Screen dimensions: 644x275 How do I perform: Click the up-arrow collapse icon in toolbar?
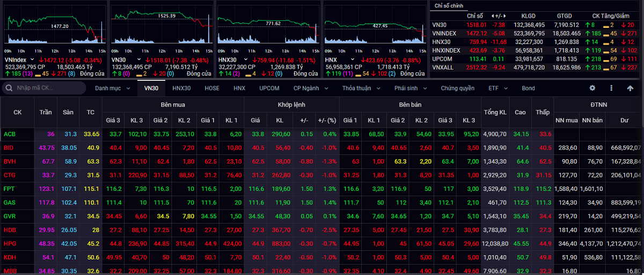point(630,88)
